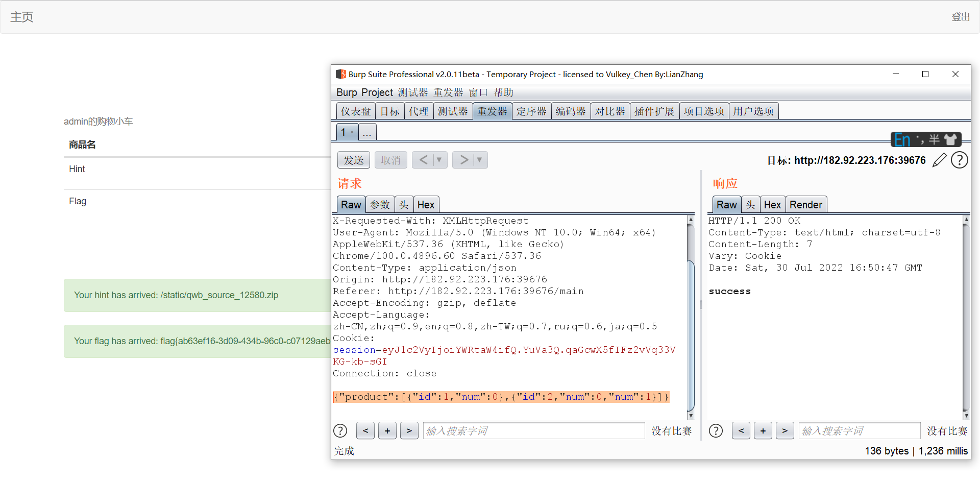Click the response pane vertical scrollbar

pos(966,318)
